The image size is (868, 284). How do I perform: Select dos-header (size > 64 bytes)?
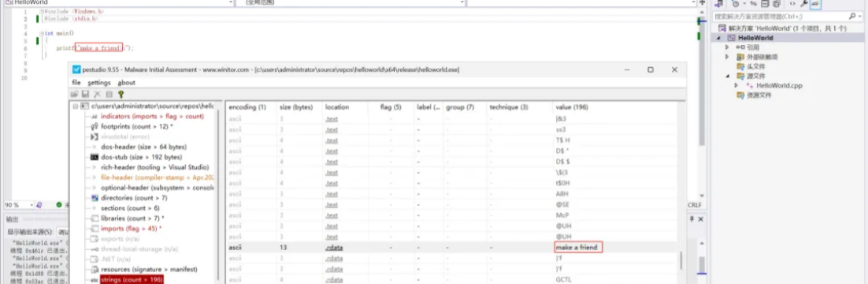click(x=143, y=147)
